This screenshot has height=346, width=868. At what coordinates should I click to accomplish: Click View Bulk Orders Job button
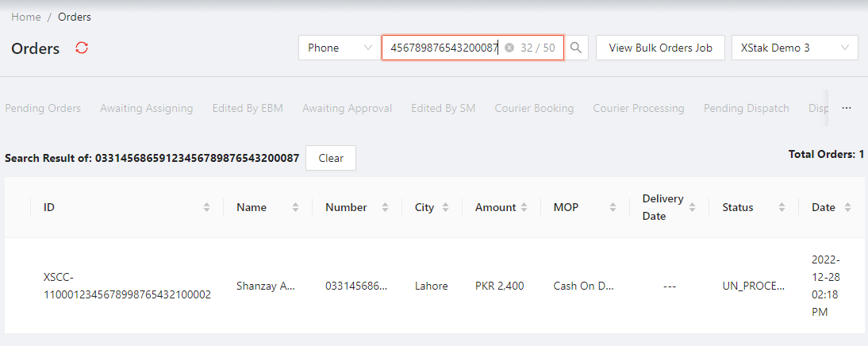(x=659, y=48)
